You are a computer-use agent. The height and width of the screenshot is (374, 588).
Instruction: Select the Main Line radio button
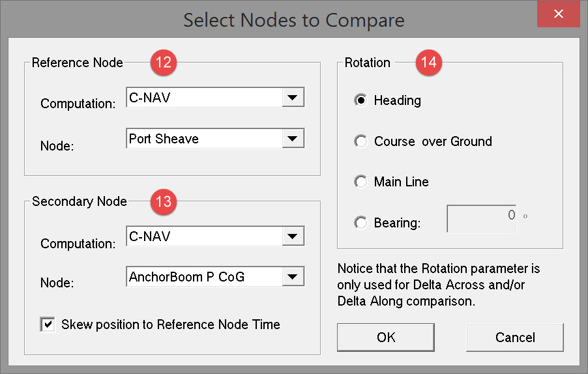pos(360,182)
